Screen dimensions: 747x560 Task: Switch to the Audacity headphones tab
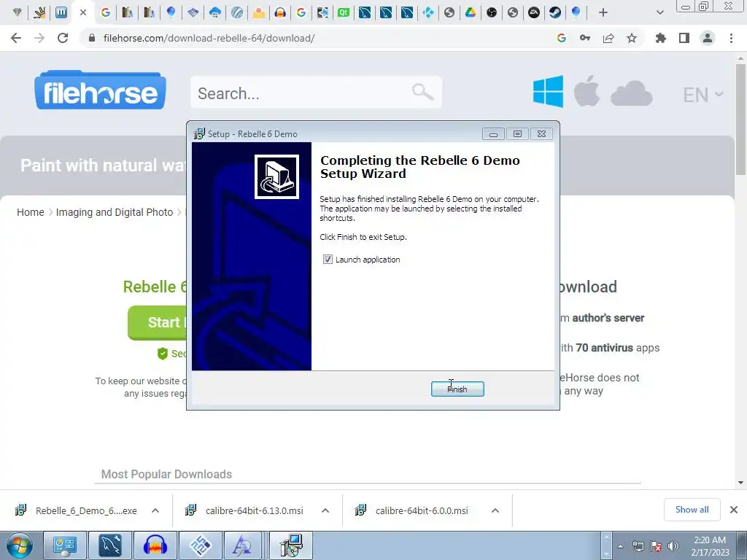tap(280, 13)
